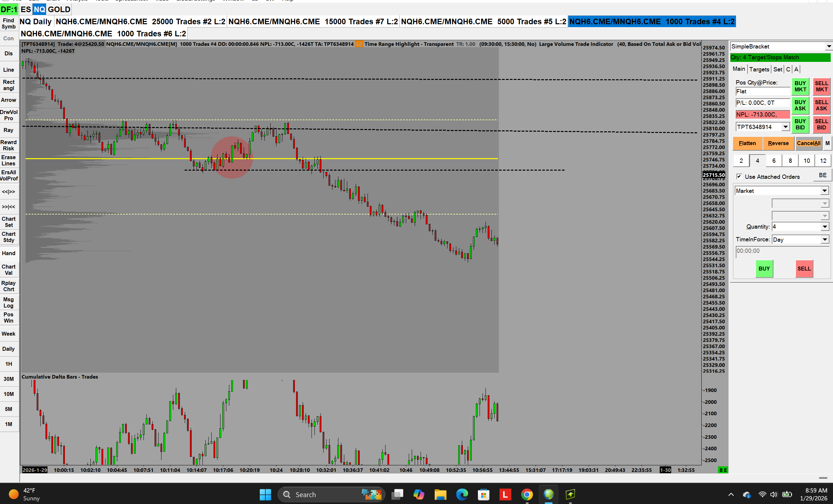This screenshot has height=504, width=833.
Task: Open Windows Start menu
Action: (265, 495)
